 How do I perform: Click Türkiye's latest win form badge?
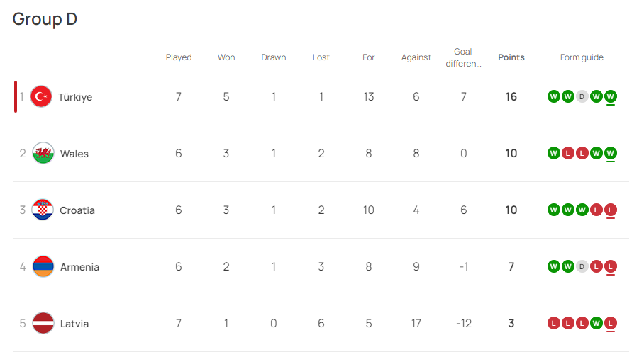click(x=611, y=96)
